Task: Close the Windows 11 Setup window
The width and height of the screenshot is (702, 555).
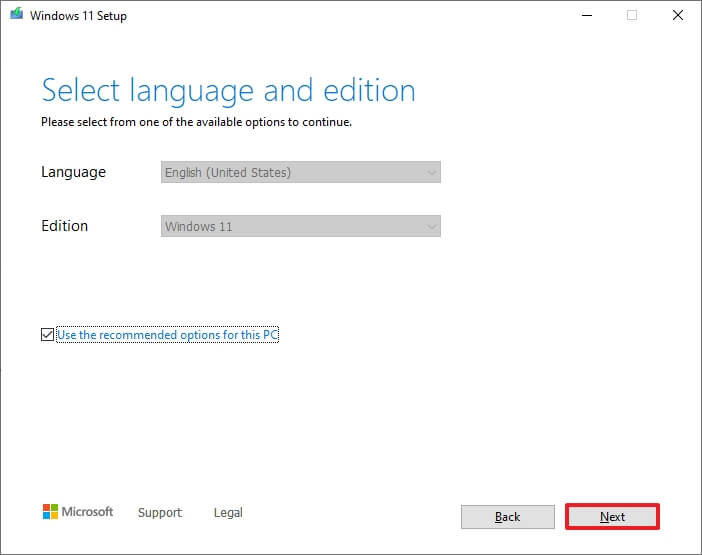Action: coord(678,16)
